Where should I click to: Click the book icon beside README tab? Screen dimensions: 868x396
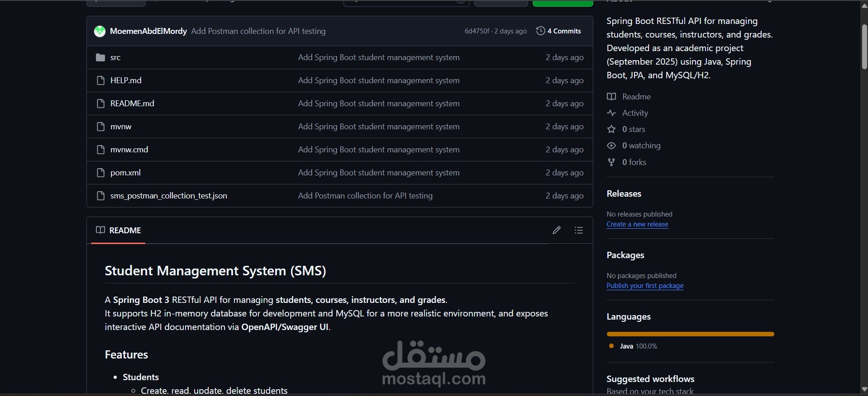100,230
